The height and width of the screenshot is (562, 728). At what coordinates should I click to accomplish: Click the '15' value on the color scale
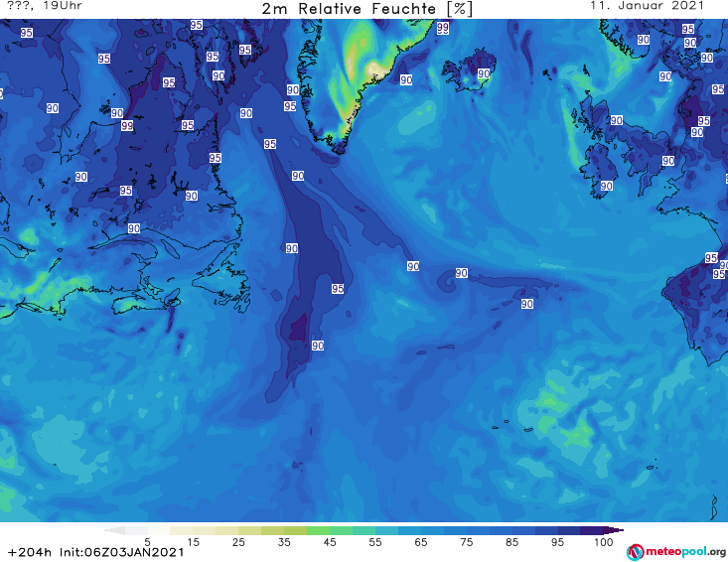coord(193,542)
